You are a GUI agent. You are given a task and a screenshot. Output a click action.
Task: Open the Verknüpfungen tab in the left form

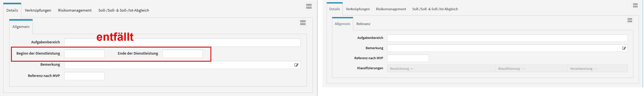[x=38, y=10]
